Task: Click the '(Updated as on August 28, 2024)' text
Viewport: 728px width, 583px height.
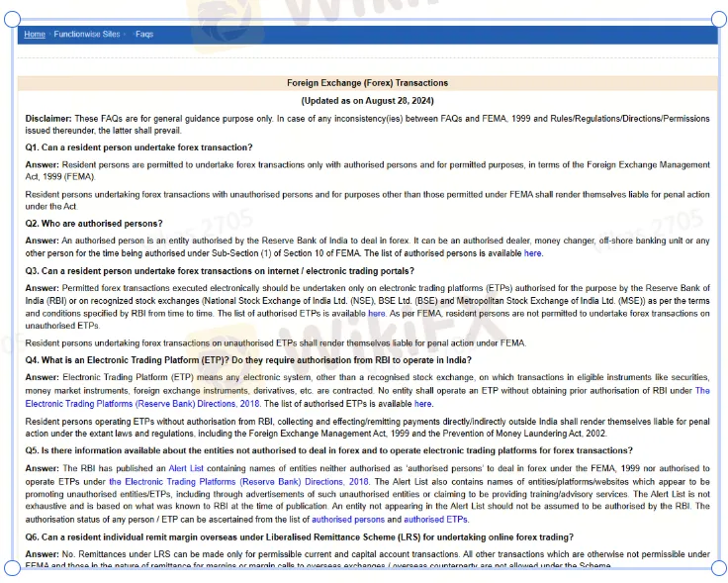Action: pyautogui.click(x=367, y=101)
